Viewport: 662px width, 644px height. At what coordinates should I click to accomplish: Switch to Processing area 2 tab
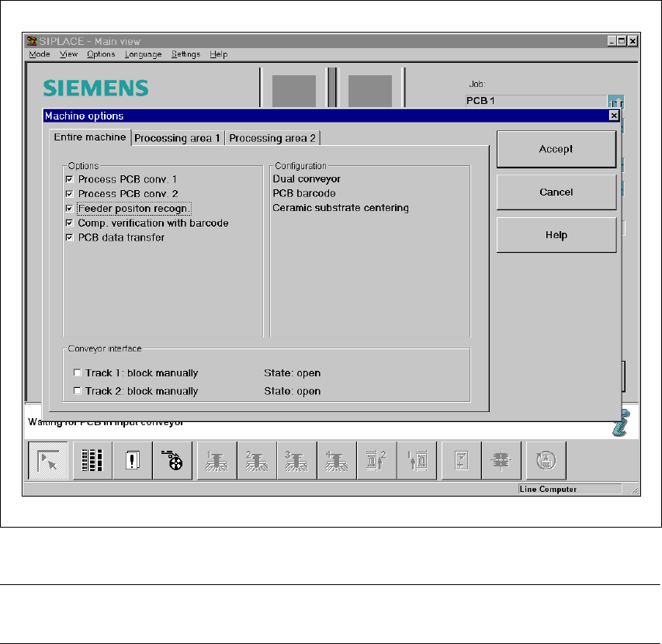click(272, 138)
